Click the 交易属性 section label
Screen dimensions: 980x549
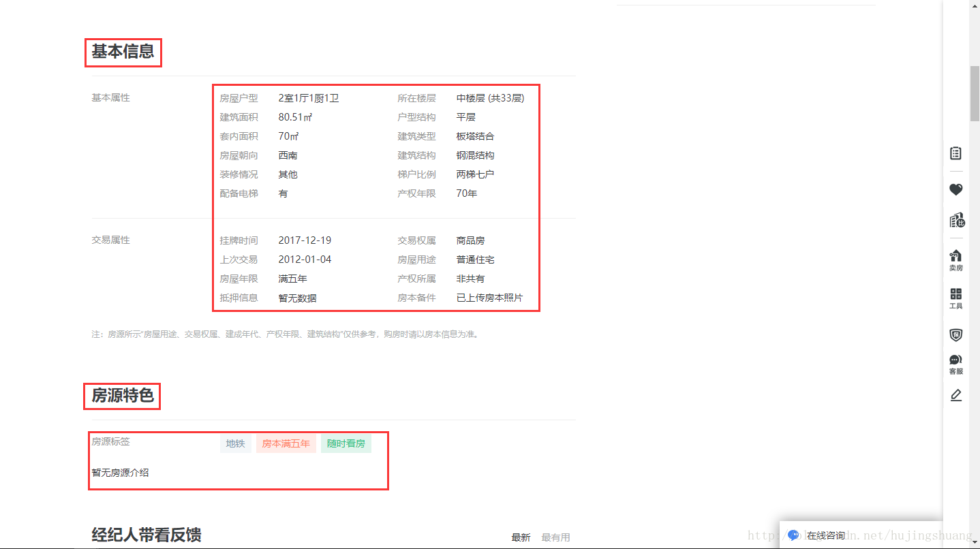pos(110,240)
